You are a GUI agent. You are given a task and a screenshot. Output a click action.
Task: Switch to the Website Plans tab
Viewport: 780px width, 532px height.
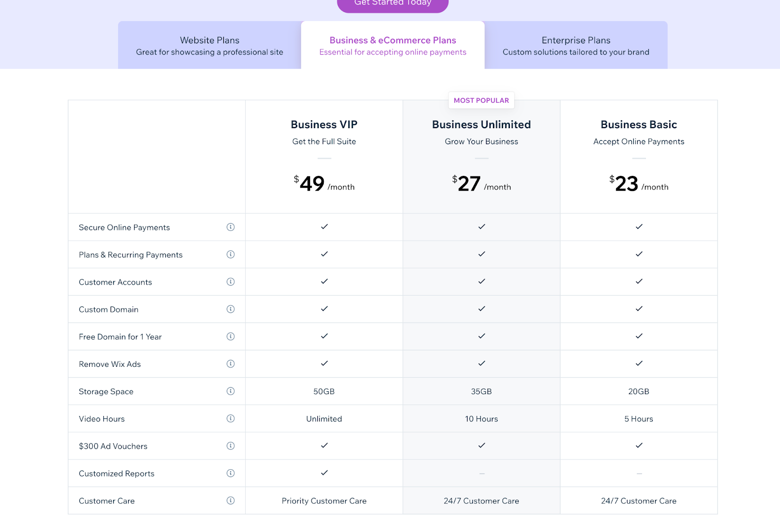[210, 45]
